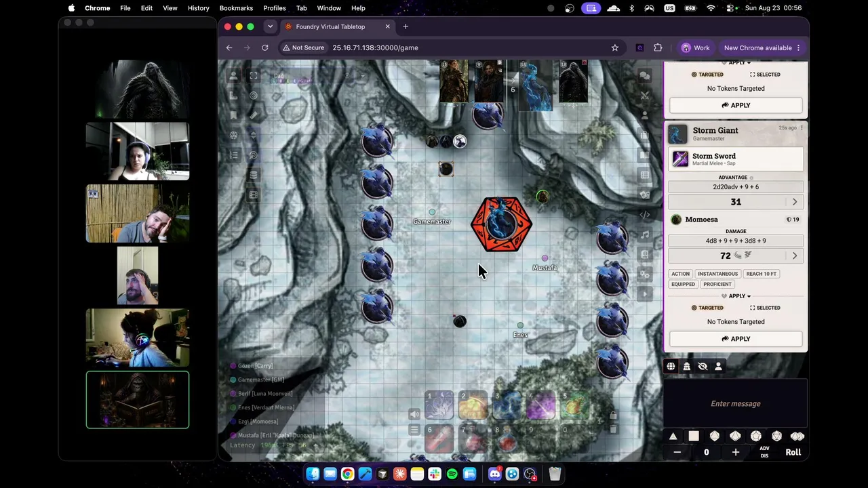Open the Combat Encounters sidebar tab
Image resolution: width=868 pixels, height=488 pixels.
click(x=645, y=96)
